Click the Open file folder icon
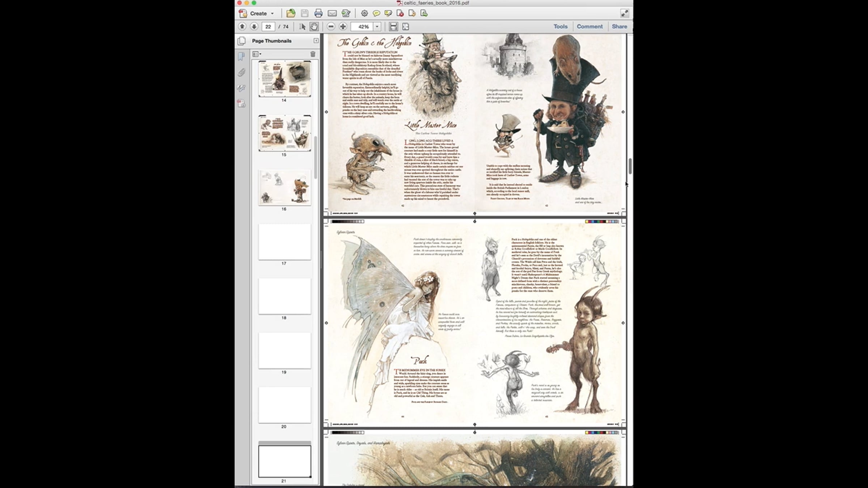This screenshot has height=488, width=868. click(x=290, y=13)
